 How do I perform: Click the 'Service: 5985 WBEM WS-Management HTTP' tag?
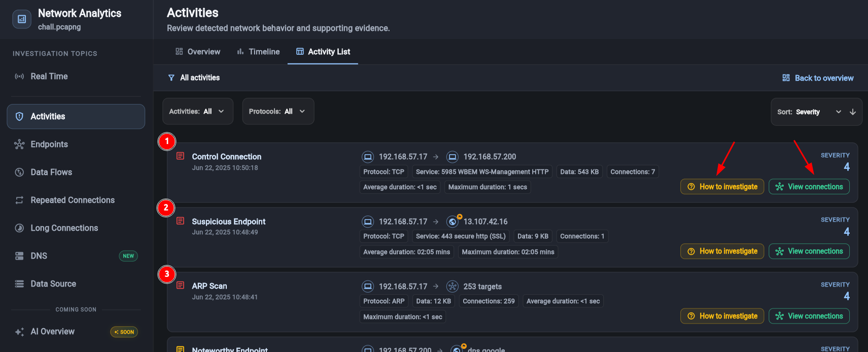[x=482, y=172]
